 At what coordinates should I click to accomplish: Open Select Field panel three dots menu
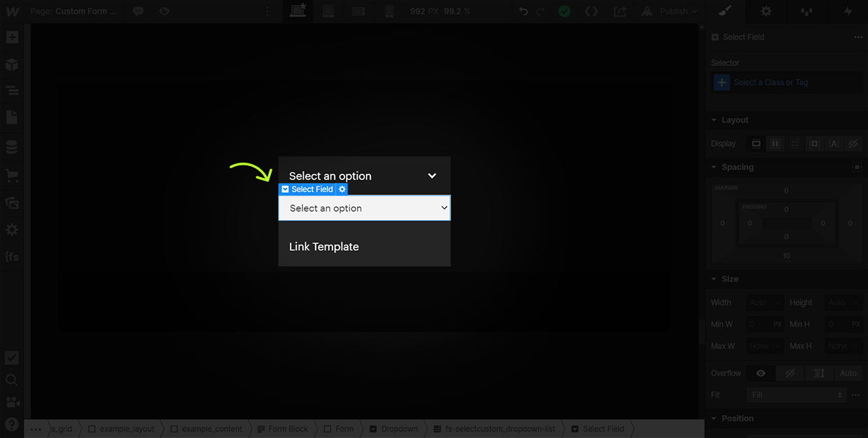858,37
